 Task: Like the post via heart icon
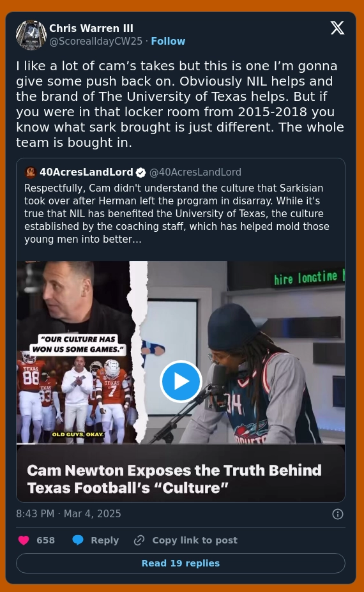click(x=24, y=540)
